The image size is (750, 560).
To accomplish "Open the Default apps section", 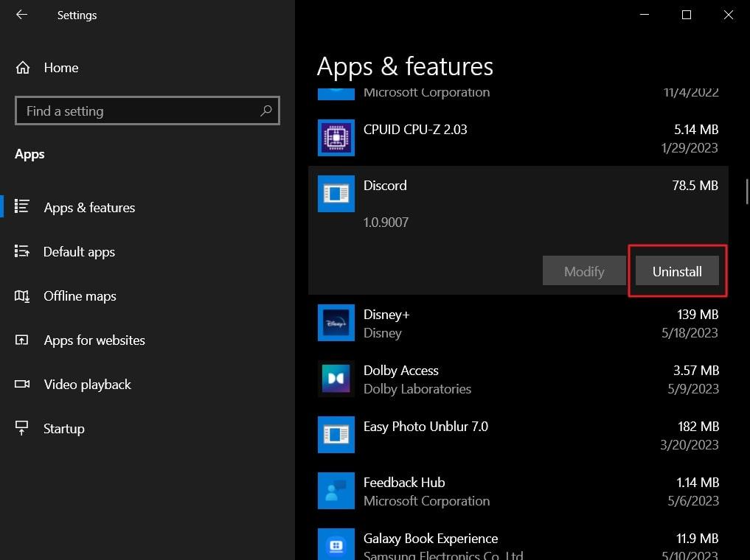I will (79, 252).
